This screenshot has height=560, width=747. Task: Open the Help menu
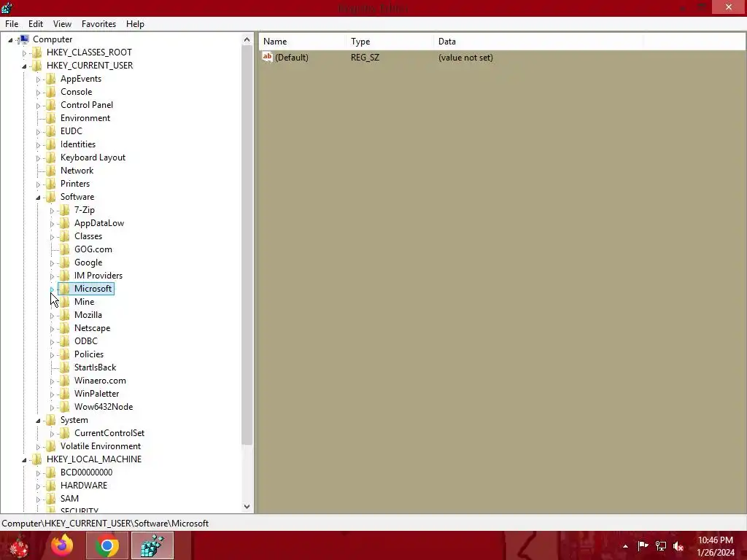[135, 24]
